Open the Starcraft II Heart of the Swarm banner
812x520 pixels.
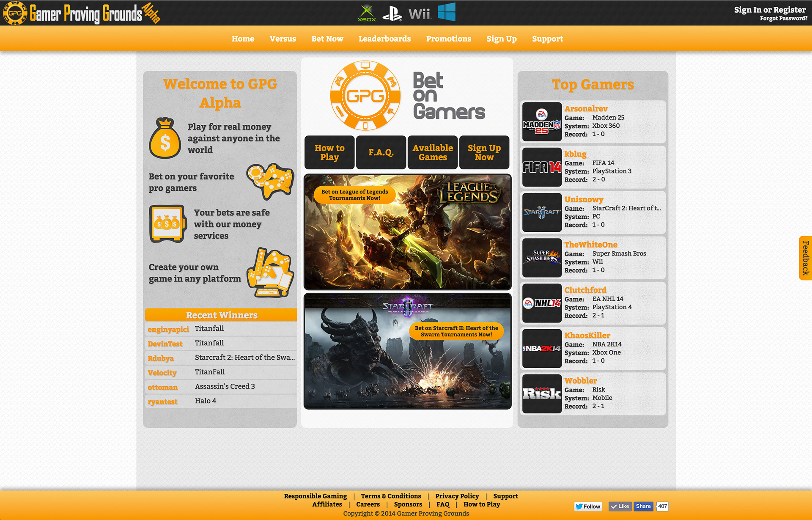(x=408, y=351)
